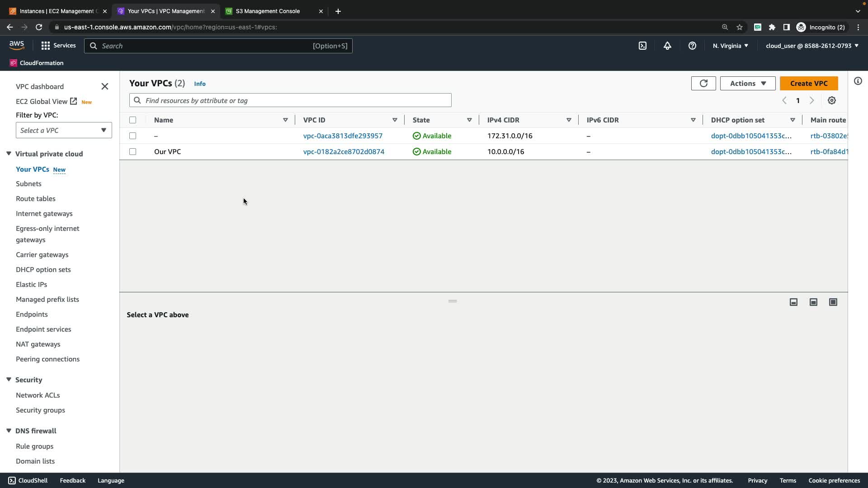
Task: Open the notifications bell icon
Action: (667, 46)
